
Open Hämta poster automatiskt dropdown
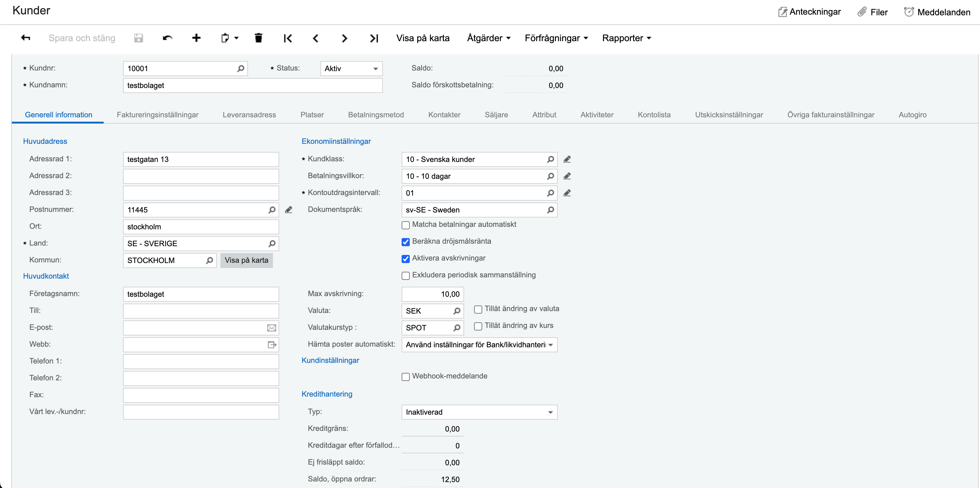coord(479,345)
